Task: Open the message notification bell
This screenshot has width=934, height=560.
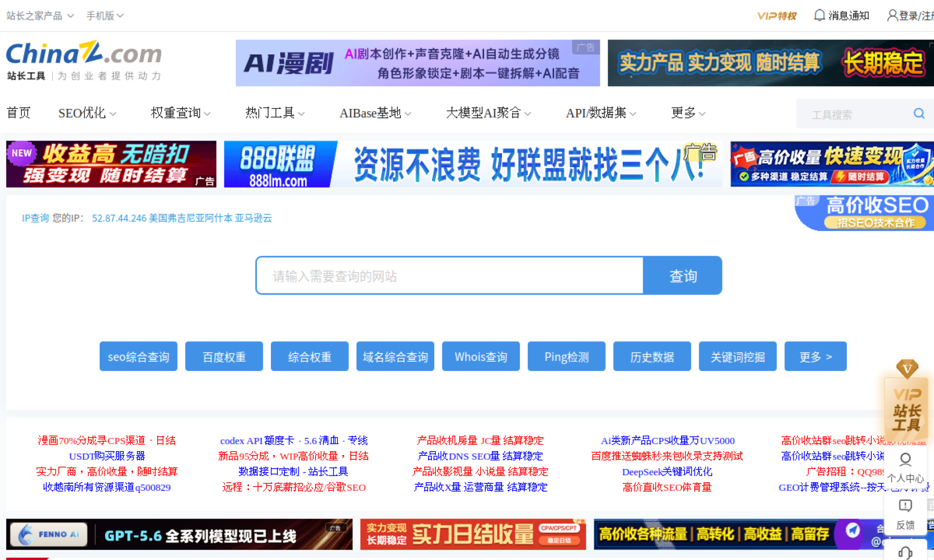Action: [819, 16]
